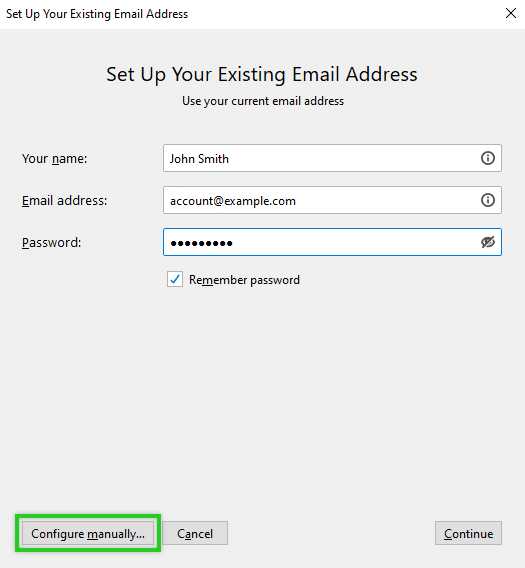Click the "Email address:" label
The width and height of the screenshot is (525, 568).
point(64,200)
